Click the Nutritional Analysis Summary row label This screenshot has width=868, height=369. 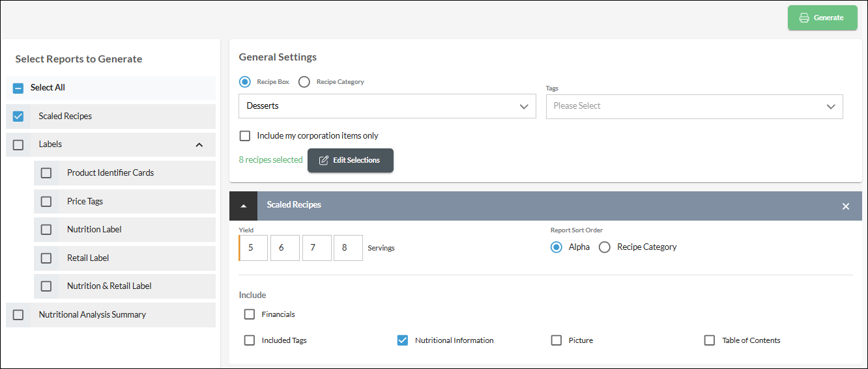92,315
